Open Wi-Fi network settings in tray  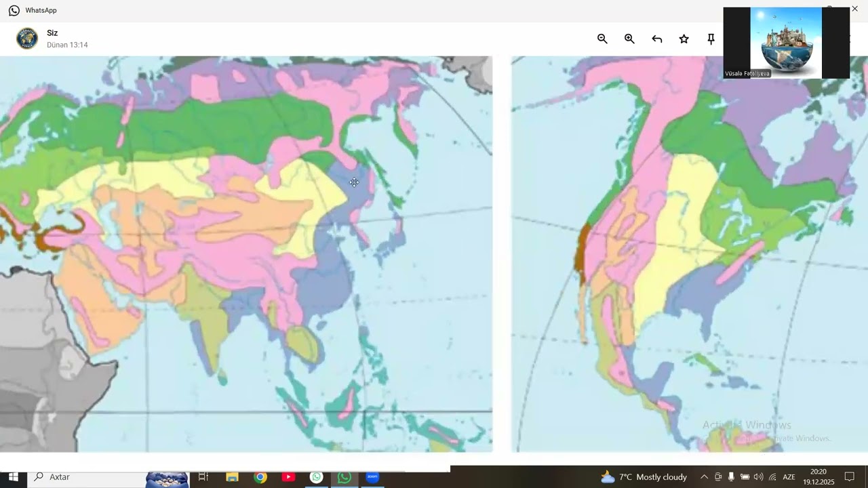[x=772, y=477]
